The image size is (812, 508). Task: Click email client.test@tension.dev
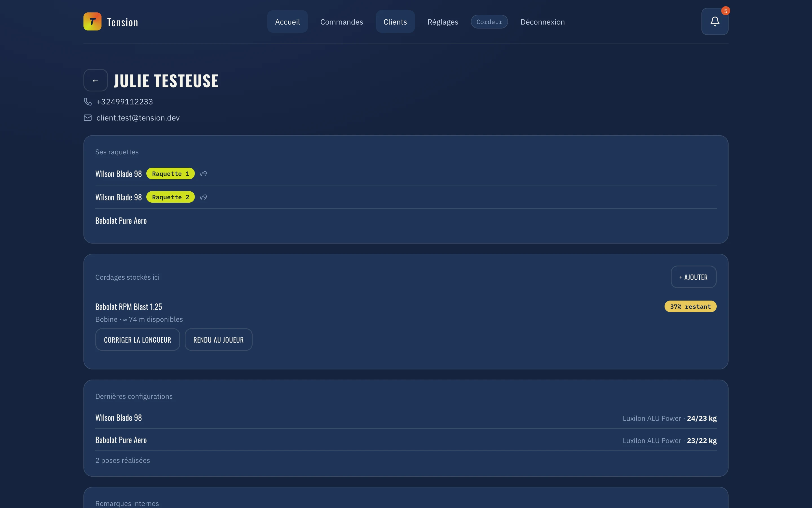138,118
